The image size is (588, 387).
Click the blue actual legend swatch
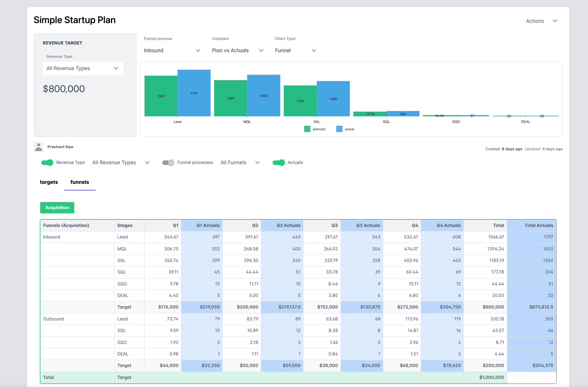339,129
